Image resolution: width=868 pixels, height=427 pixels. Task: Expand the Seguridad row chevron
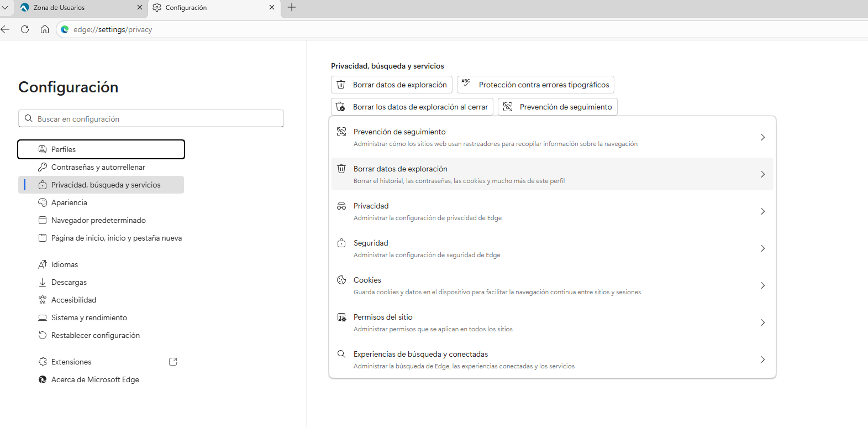[x=762, y=248]
